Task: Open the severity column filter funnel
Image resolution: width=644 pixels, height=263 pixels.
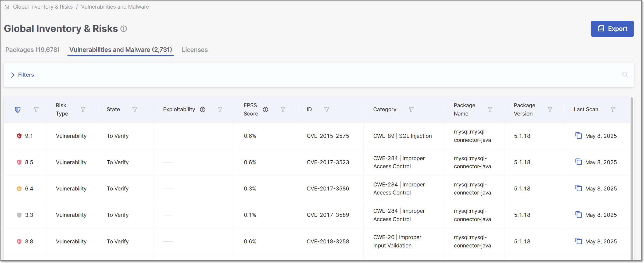Action: point(36,109)
